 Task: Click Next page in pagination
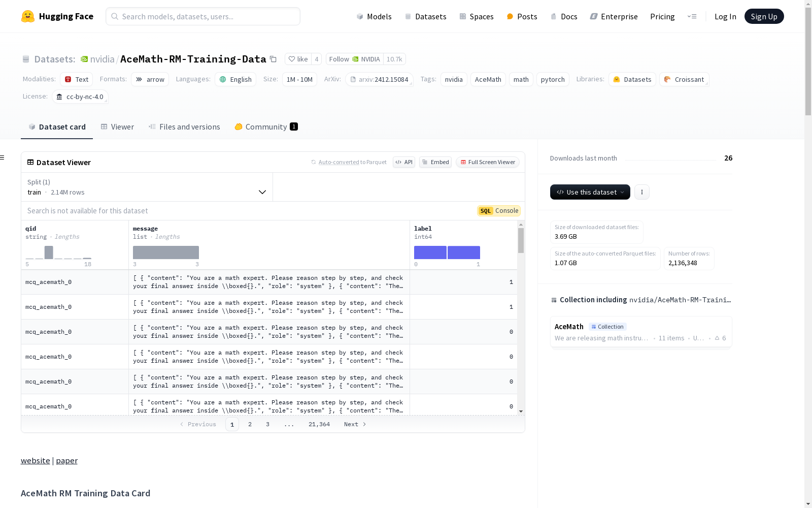pyautogui.click(x=355, y=424)
